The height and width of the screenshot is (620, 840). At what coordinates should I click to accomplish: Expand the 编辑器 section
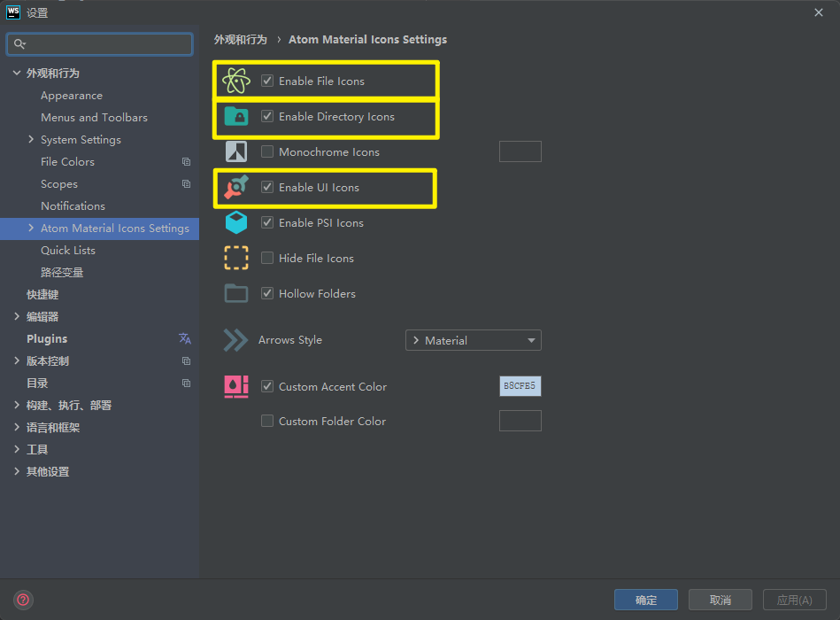17,317
